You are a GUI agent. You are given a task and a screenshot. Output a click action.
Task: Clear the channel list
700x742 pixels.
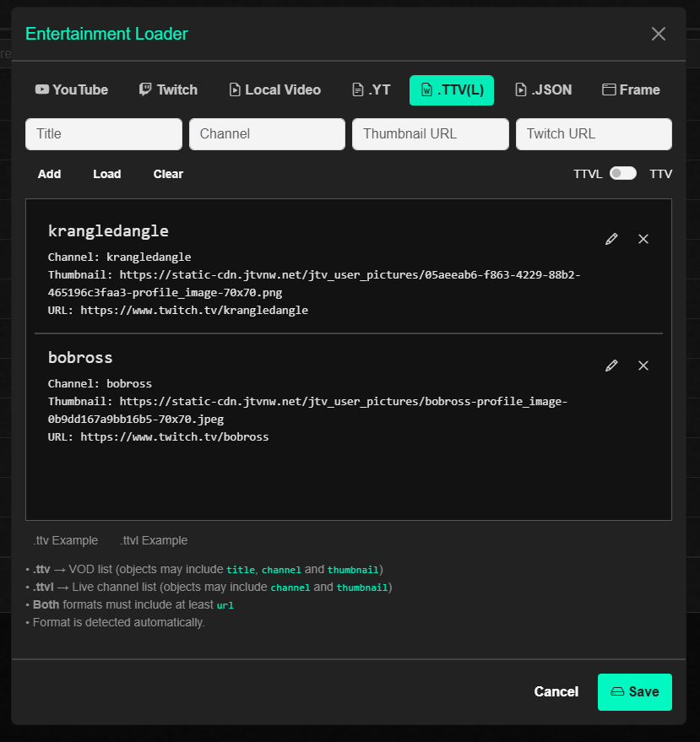click(x=168, y=174)
